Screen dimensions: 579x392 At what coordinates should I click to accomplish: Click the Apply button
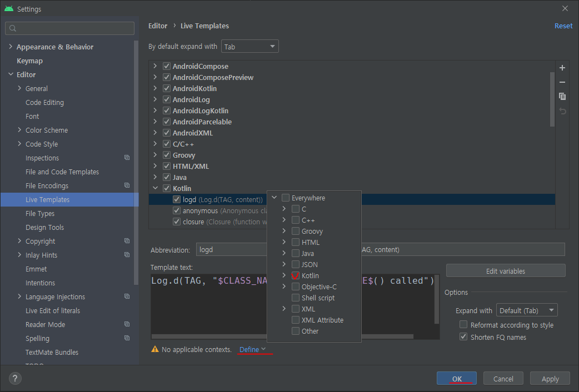click(550, 378)
